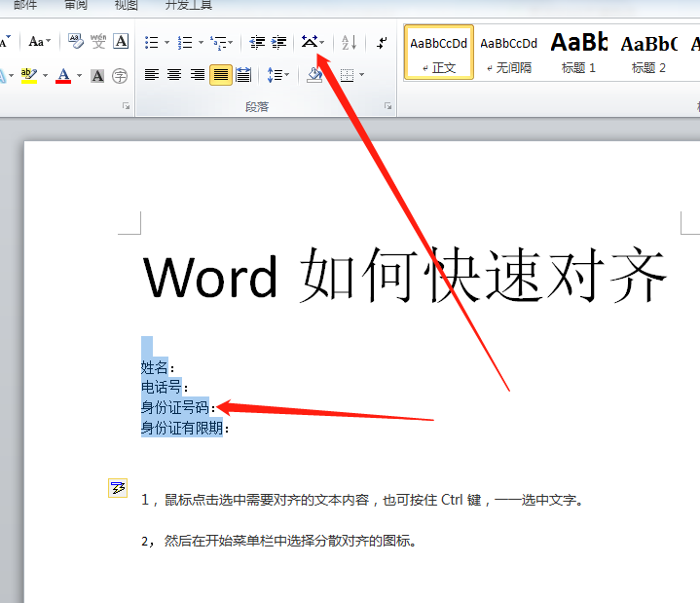
Task: Open the Change Case (Aa) menu
Action: [39, 42]
